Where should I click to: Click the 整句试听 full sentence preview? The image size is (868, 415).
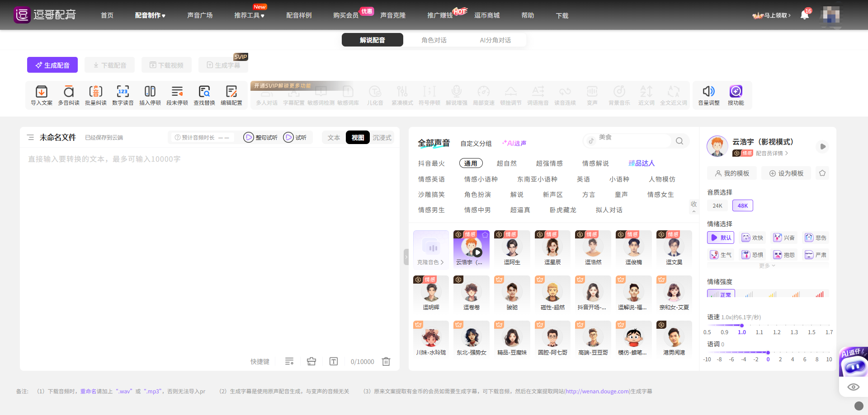[x=260, y=137]
